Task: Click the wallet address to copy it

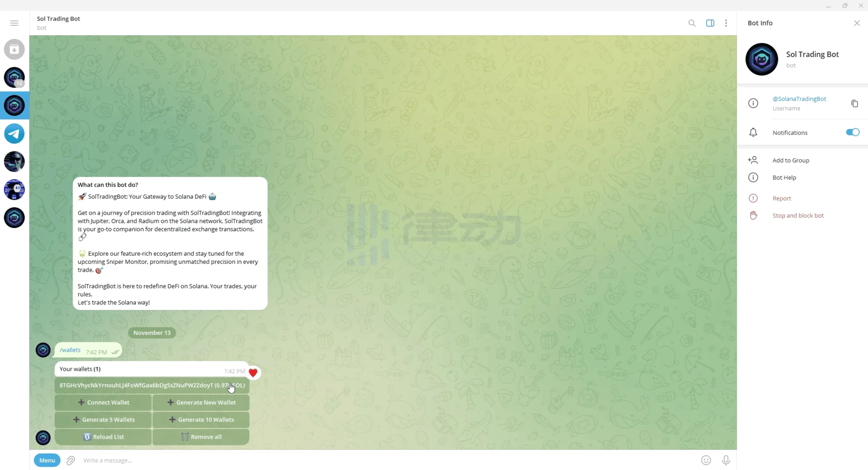Action: click(152, 385)
